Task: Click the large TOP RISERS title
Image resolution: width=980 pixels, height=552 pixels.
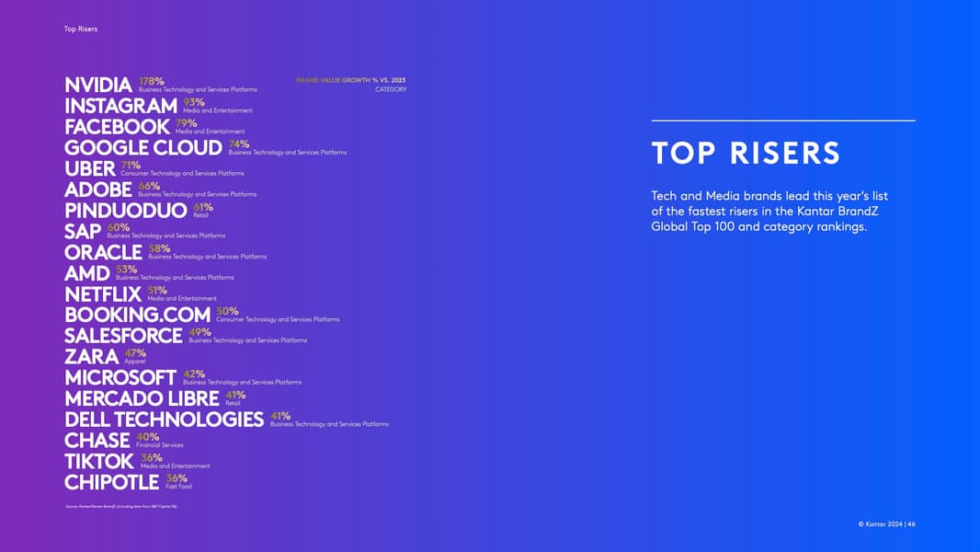Action: click(746, 153)
